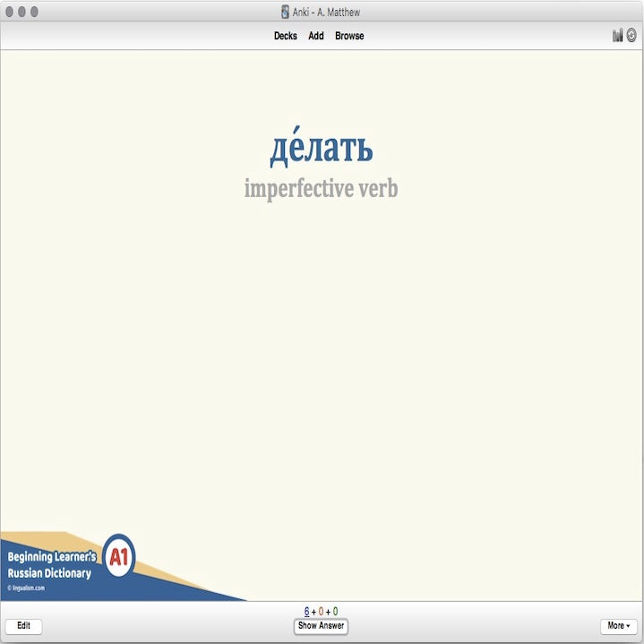Click the Beginning Learner's Russian Dictionary banner
Viewport: 644px width, 644px height.
tap(51, 565)
